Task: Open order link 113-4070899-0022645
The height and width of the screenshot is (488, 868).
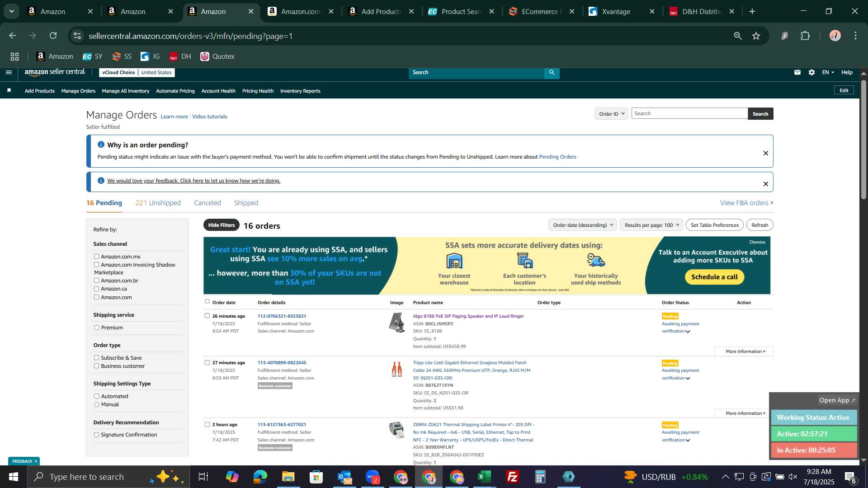Action: point(282,363)
